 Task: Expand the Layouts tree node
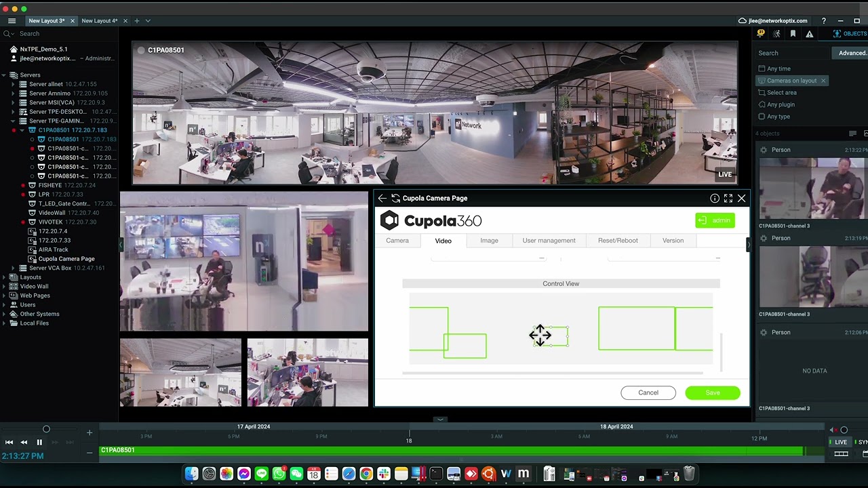pyautogui.click(x=4, y=277)
